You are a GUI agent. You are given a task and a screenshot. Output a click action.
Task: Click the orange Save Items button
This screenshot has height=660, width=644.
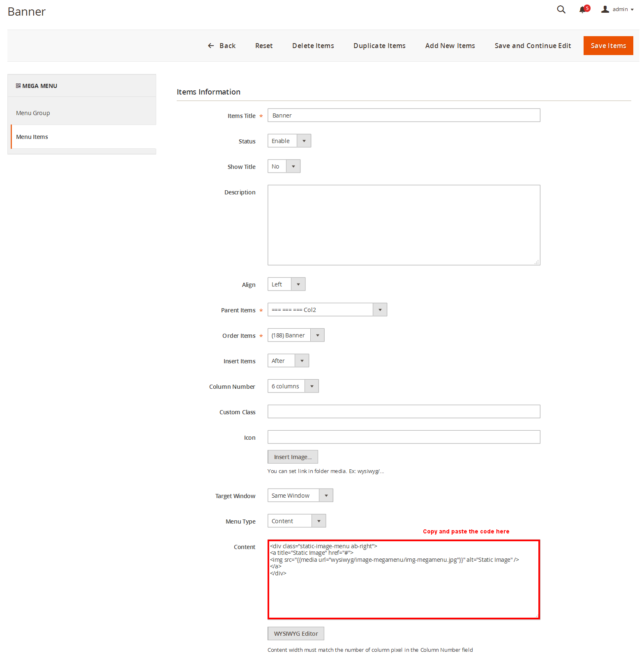tap(608, 46)
